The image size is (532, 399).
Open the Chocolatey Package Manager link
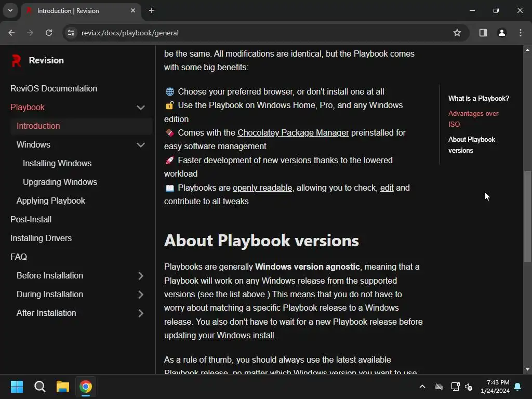click(x=293, y=132)
